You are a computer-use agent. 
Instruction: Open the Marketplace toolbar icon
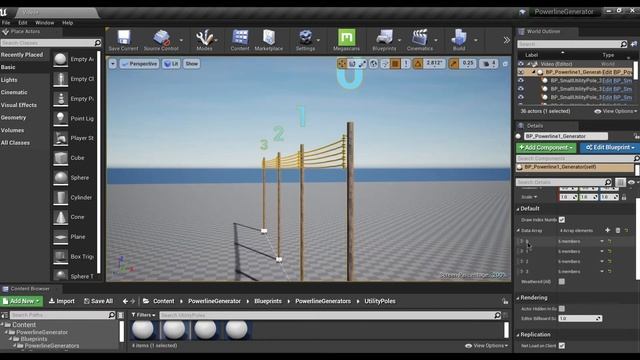tap(269, 38)
